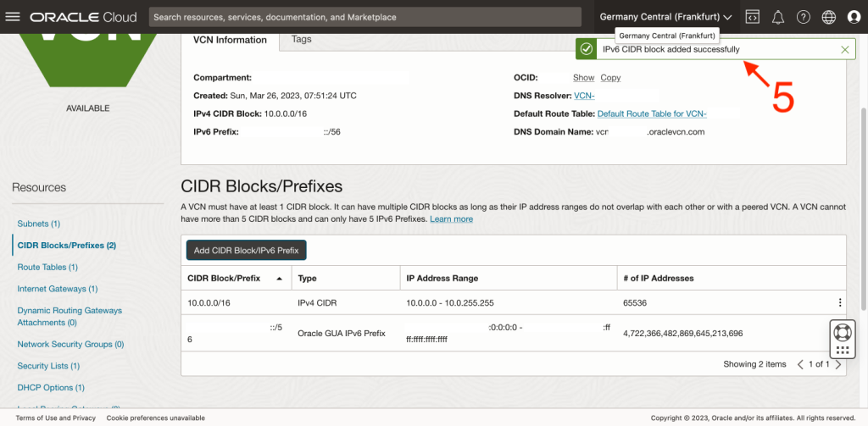This screenshot has width=868, height=426.
Task: Switch to the Tags tab
Action: 301,40
